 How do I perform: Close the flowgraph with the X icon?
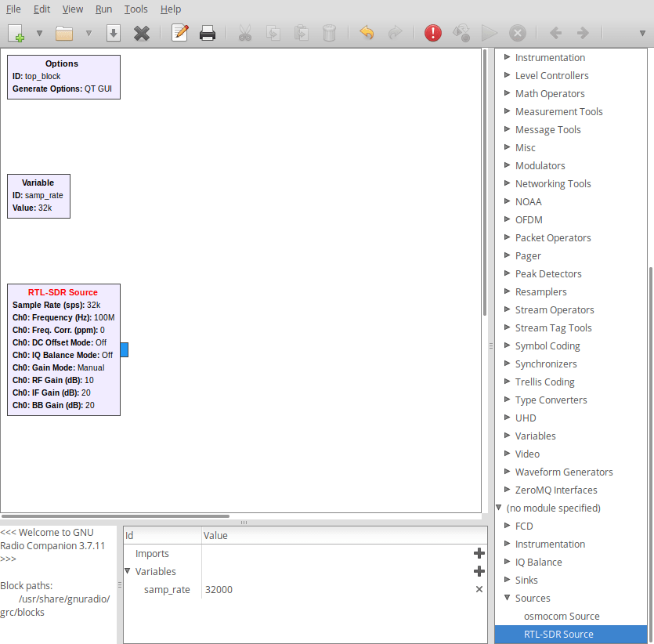pos(141,33)
